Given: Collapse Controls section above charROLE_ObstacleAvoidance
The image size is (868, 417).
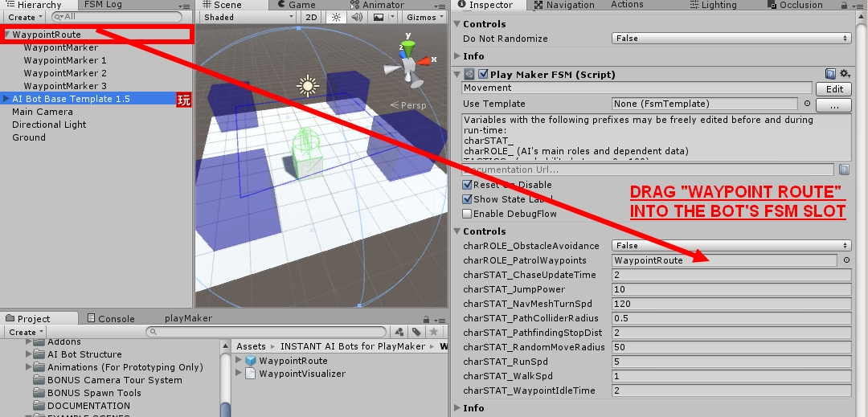Looking at the screenshot, I should tap(457, 231).
